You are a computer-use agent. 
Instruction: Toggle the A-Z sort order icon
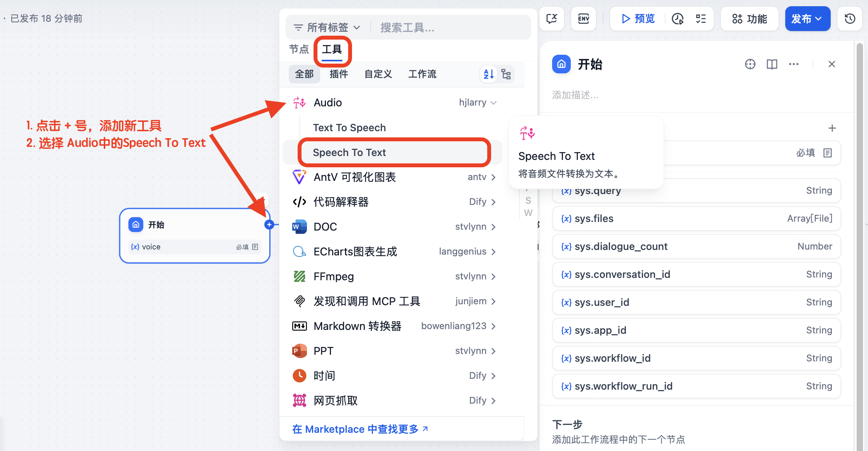489,74
